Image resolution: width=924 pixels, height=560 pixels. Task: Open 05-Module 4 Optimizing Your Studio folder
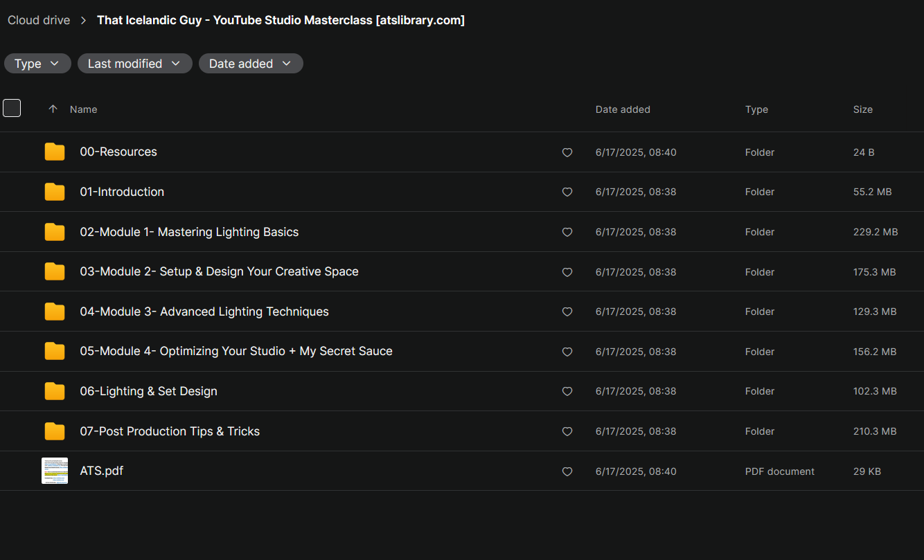236,351
